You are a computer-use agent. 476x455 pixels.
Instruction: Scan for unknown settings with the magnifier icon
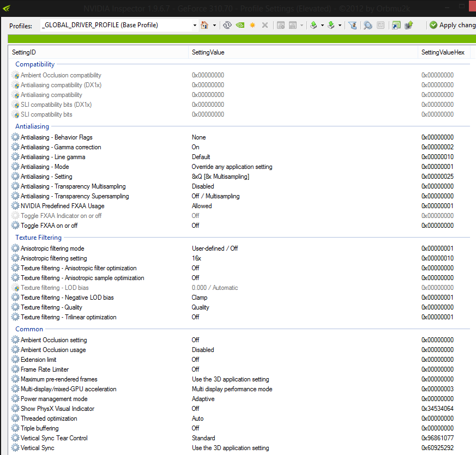click(x=368, y=25)
